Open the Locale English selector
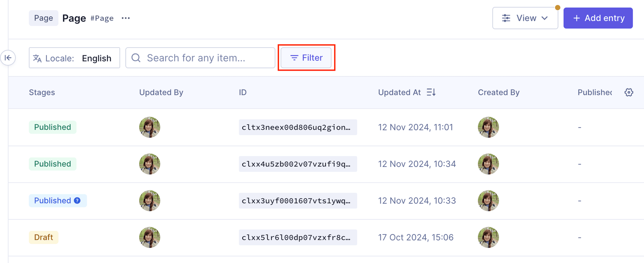644x263 pixels. pos(74,58)
